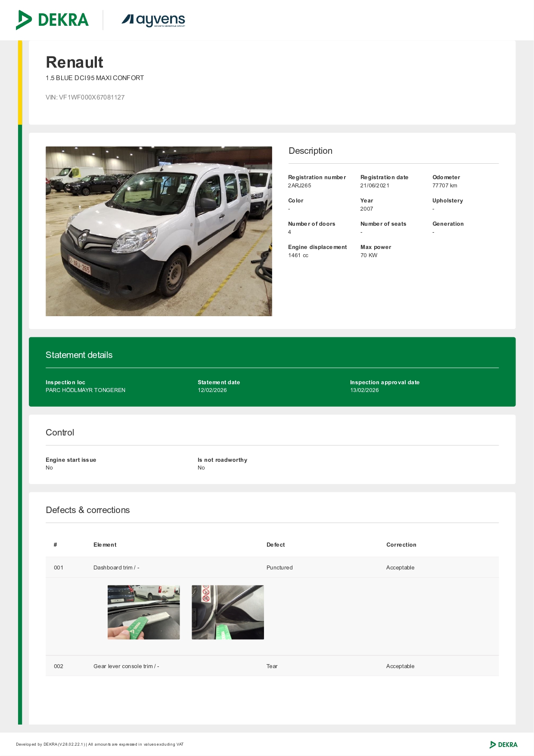Click the odometer value 77707 km
The width and height of the screenshot is (534, 756).
coord(444,186)
